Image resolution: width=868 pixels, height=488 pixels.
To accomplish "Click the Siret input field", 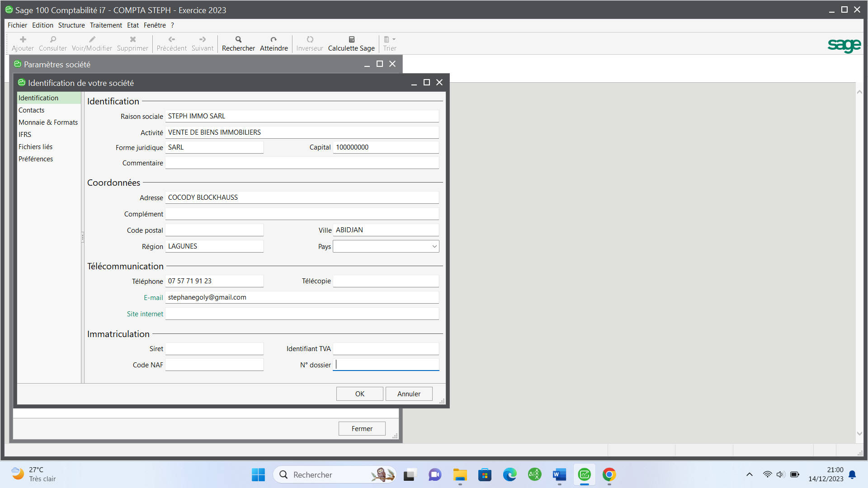I will pos(214,349).
